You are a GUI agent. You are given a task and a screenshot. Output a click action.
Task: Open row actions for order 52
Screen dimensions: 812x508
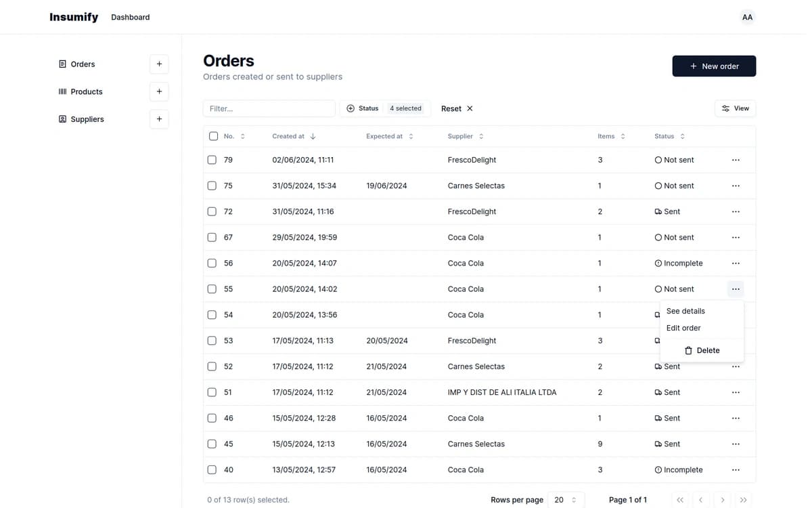coord(736,366)
